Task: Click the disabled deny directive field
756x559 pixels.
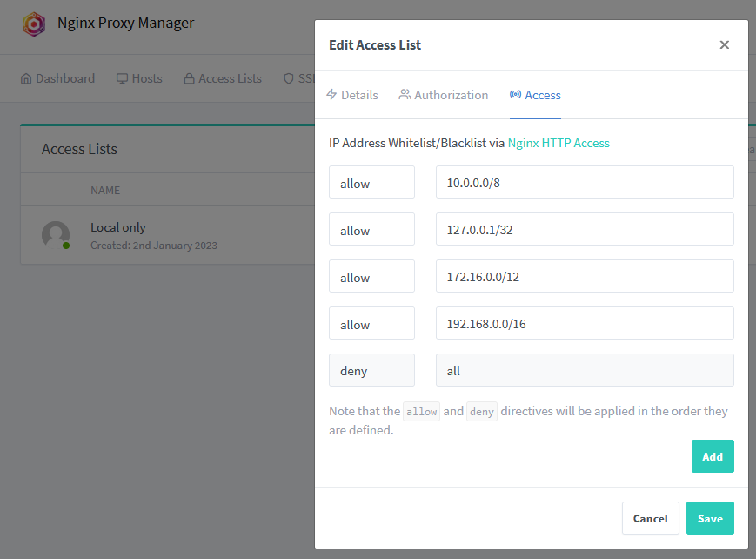Action: 371,370
